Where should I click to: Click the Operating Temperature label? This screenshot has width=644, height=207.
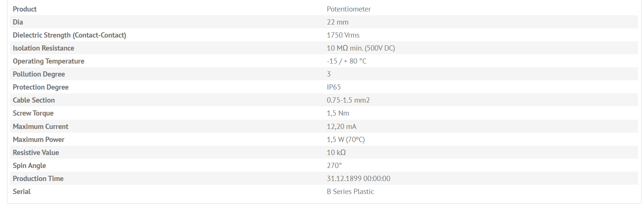pos(49,61)
